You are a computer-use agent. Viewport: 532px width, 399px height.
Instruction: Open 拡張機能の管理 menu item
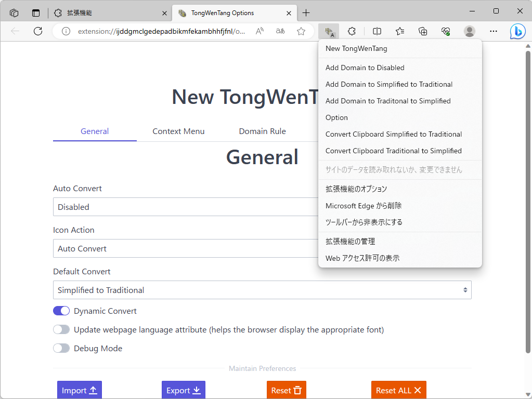(x=400, y=242)
